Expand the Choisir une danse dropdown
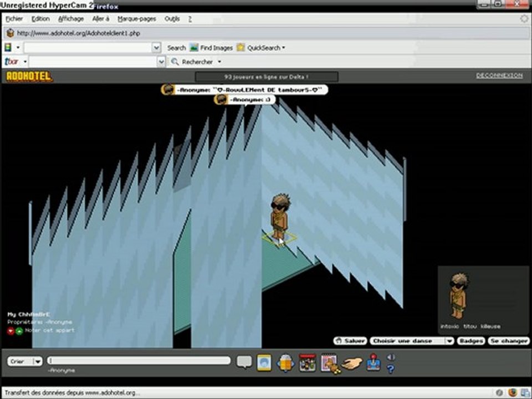 point(449,341)
